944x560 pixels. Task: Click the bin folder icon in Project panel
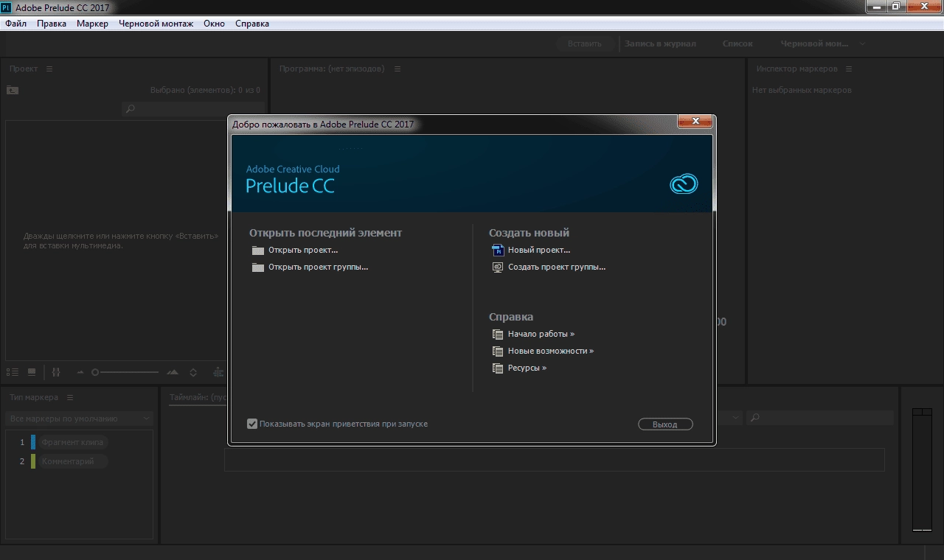13,90
